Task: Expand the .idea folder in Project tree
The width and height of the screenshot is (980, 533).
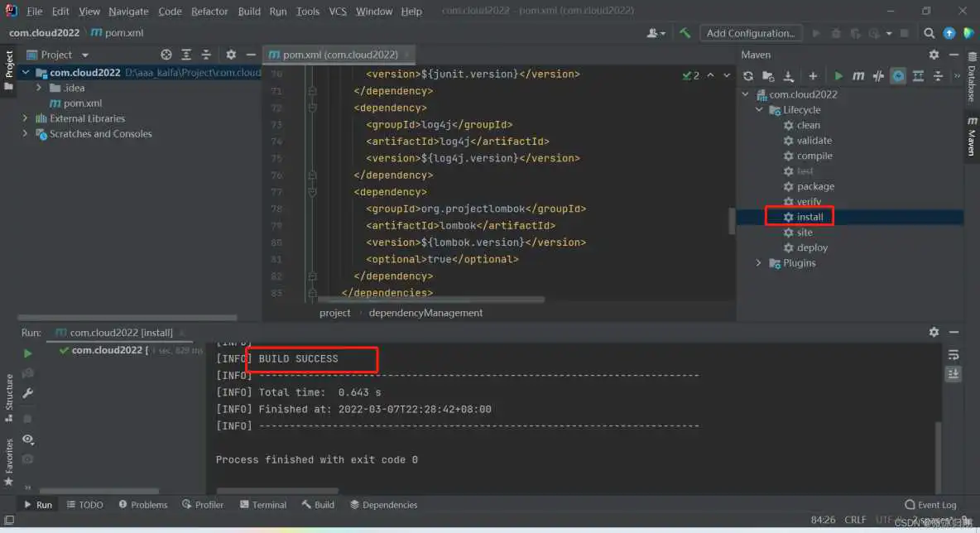Action: (39, 88)
